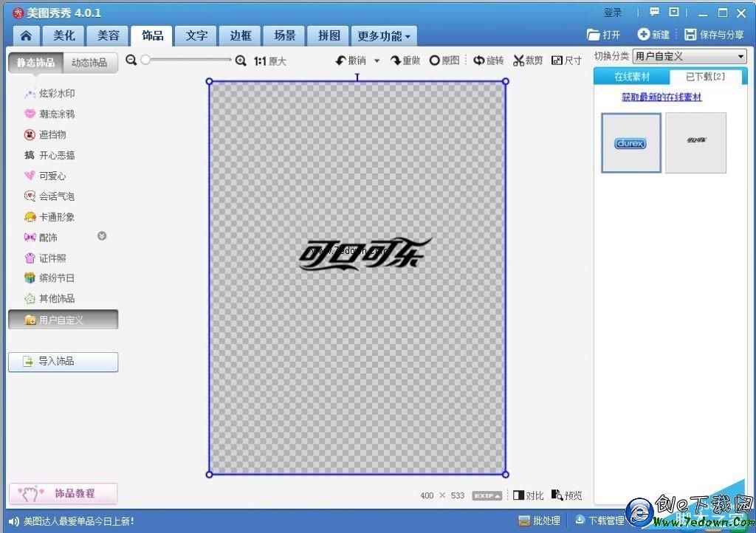The width and height of the screenshot is (756, 533).
Task: Click the zoom out magnifier icon
Action: 131,61
